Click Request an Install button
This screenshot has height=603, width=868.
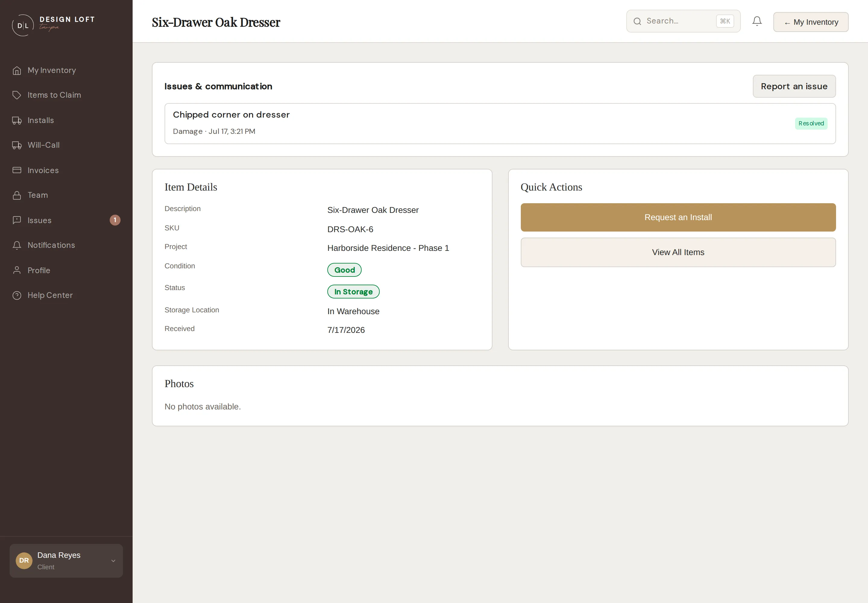click(678, 218)
